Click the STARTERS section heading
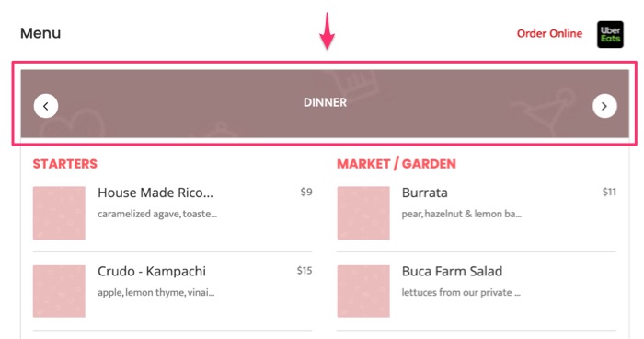 [x=65, y=164]
